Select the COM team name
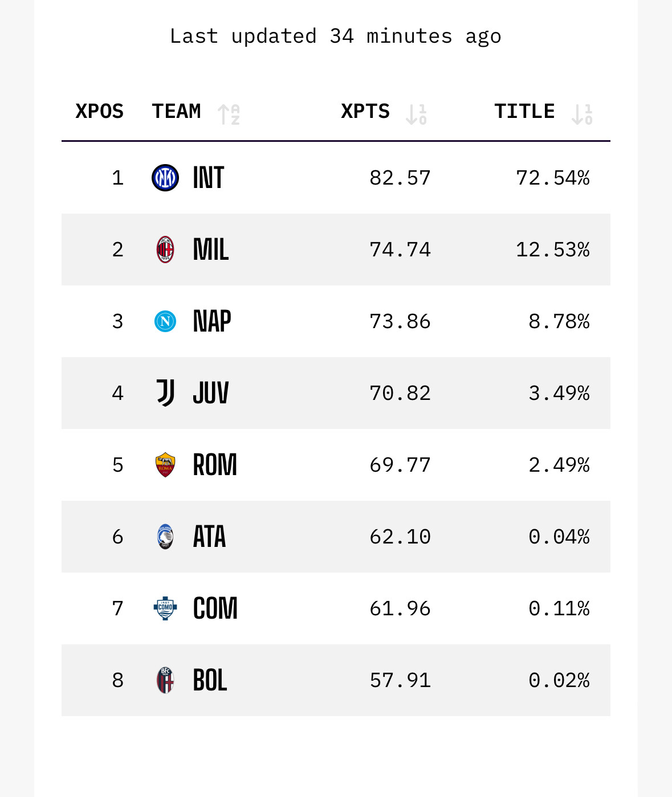This screenshot has width=672, height=797. pos(215,608)
